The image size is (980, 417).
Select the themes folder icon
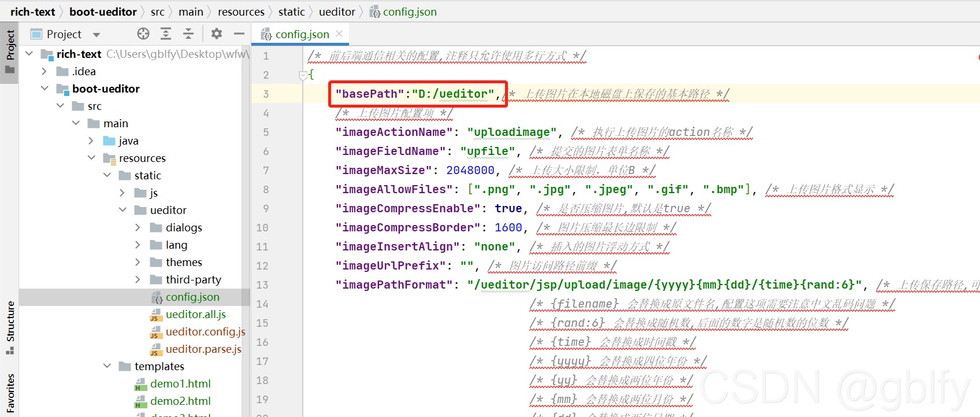(156, 262)
